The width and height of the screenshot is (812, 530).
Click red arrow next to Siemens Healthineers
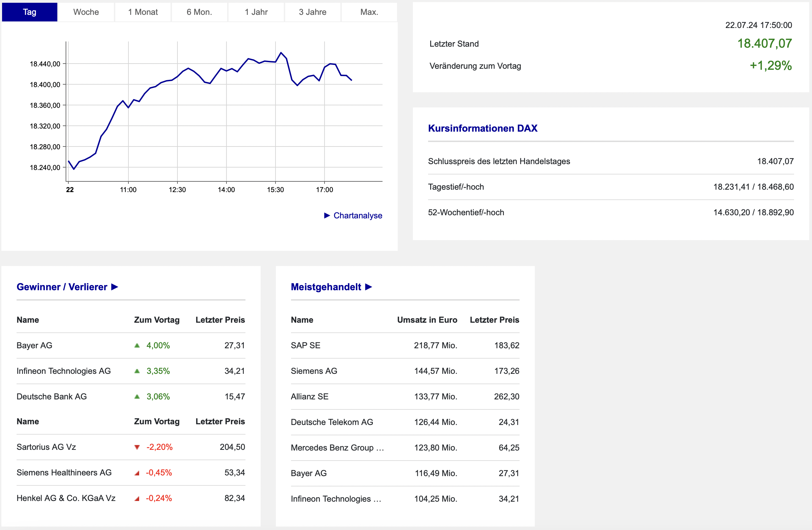137,473
